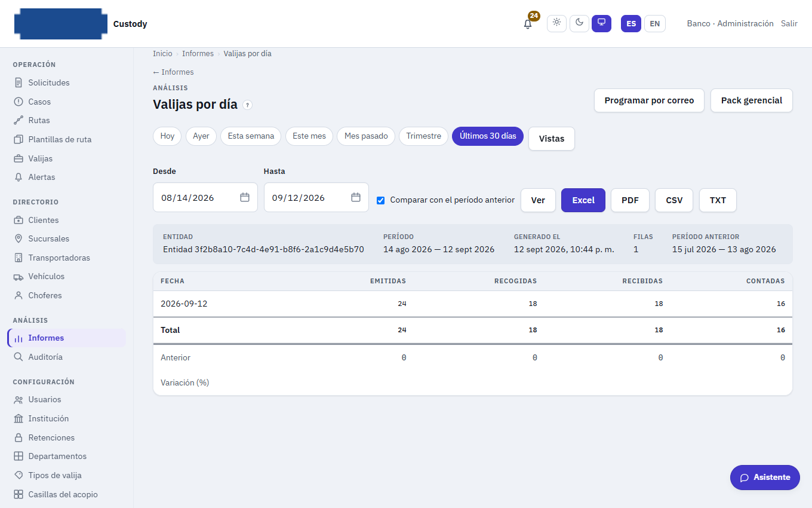Open notifications bell with 24 badge
This screenshot has width=812, height=508.
528,24
